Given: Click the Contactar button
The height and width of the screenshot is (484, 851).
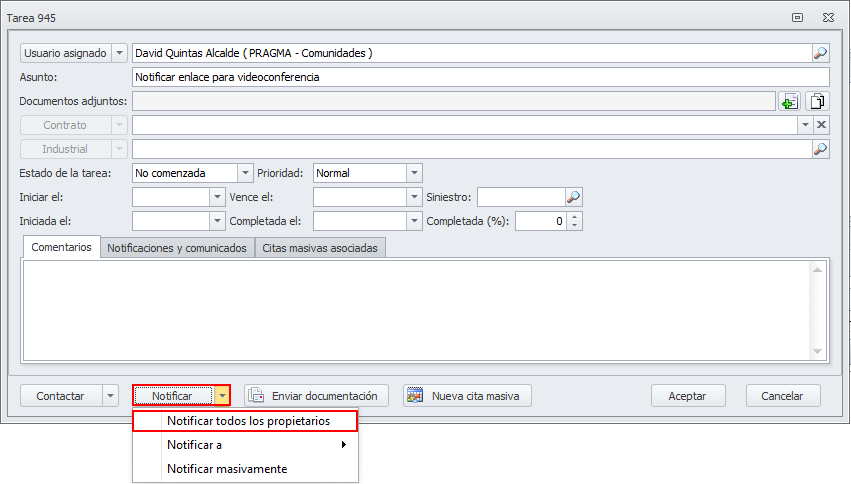Looking at the screenshot, I should tap(61, 396).
